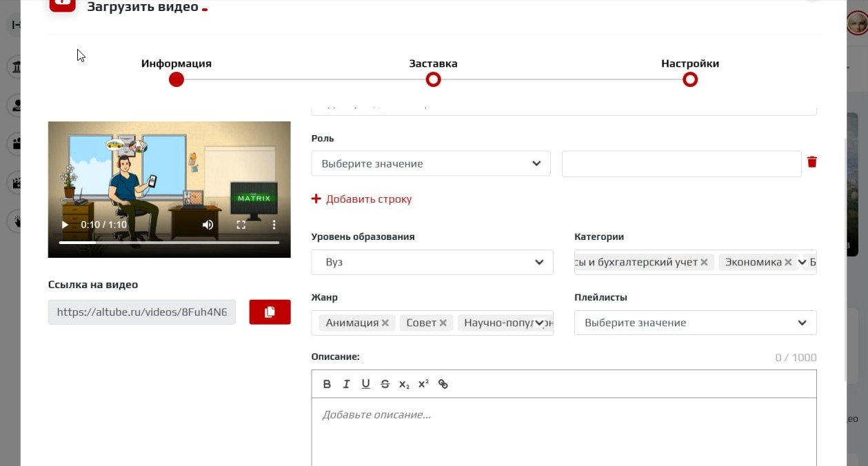Viewport: 868px width, 466px height.
Task: Copy the video URL with the copy icon
Action: coord(270,312)
